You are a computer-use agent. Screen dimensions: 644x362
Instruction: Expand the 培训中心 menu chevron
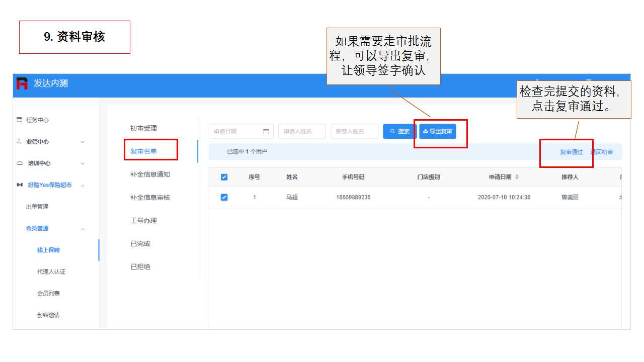click(x=83, y=164)
